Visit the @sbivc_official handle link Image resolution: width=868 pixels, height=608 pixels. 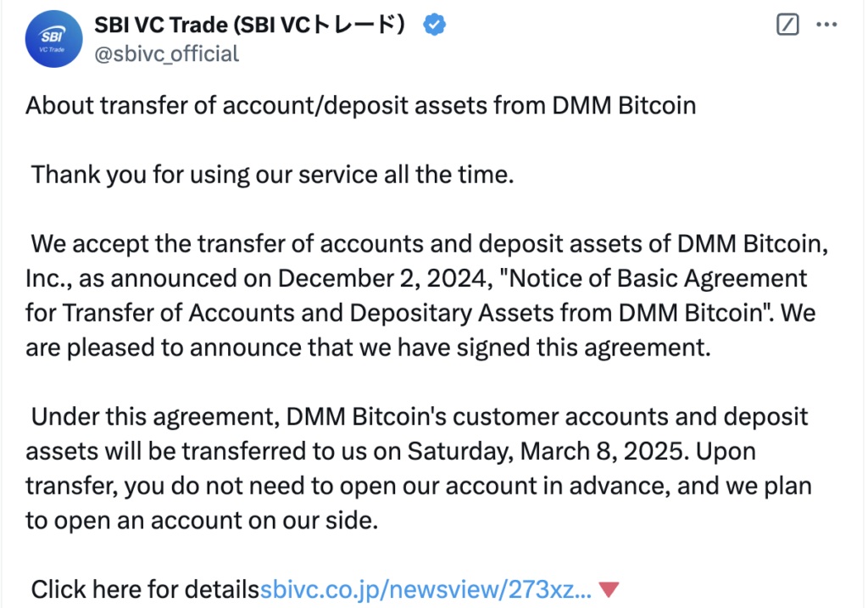[166, 54]
